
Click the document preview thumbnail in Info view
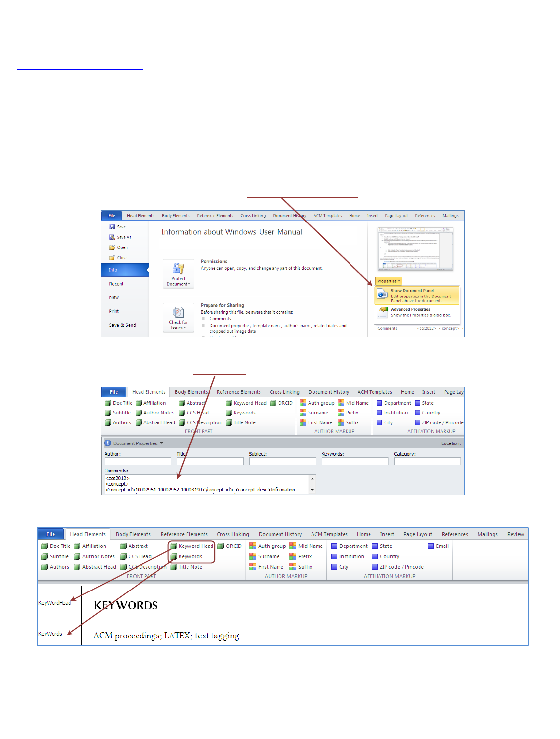(x=415, y=249)
